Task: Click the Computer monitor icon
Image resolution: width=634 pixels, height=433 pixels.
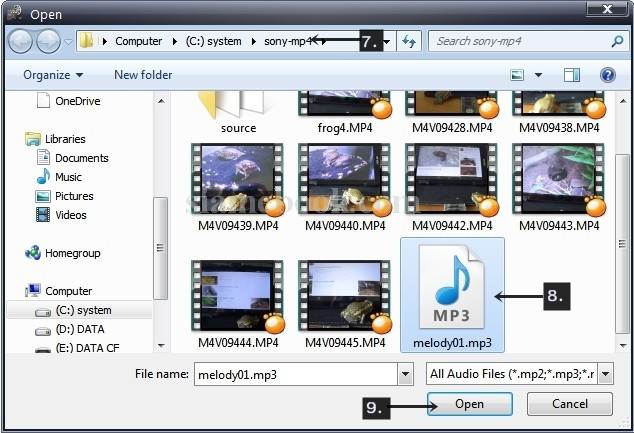Action: pos(33,290)
